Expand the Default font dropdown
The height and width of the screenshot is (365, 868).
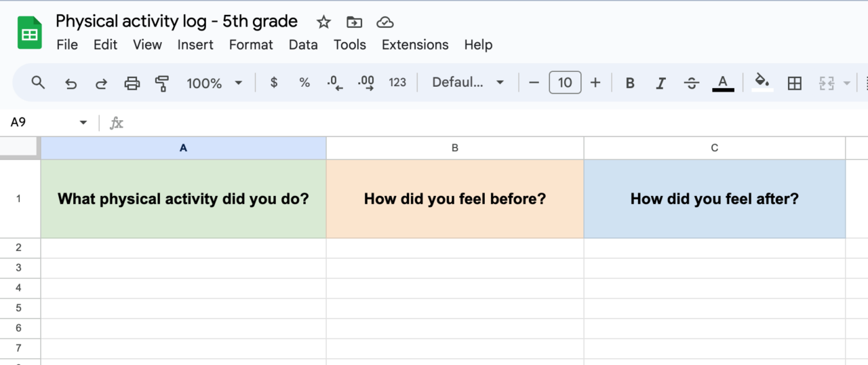click(x=468, y=83)
